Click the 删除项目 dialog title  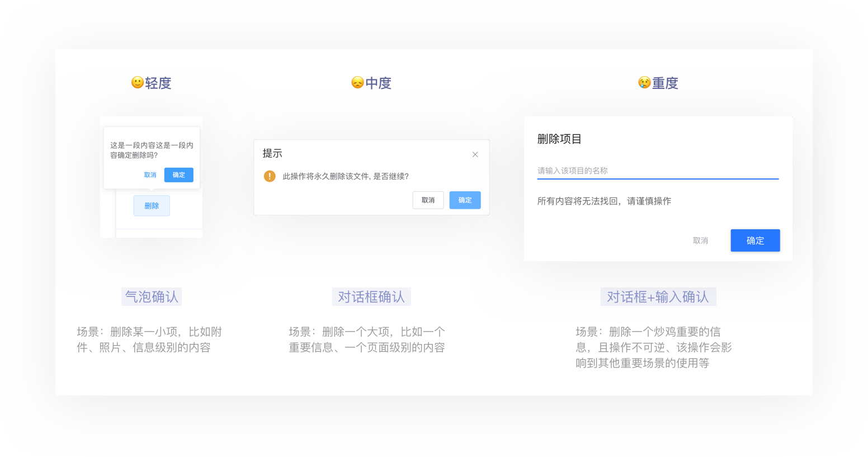[559, 139]
